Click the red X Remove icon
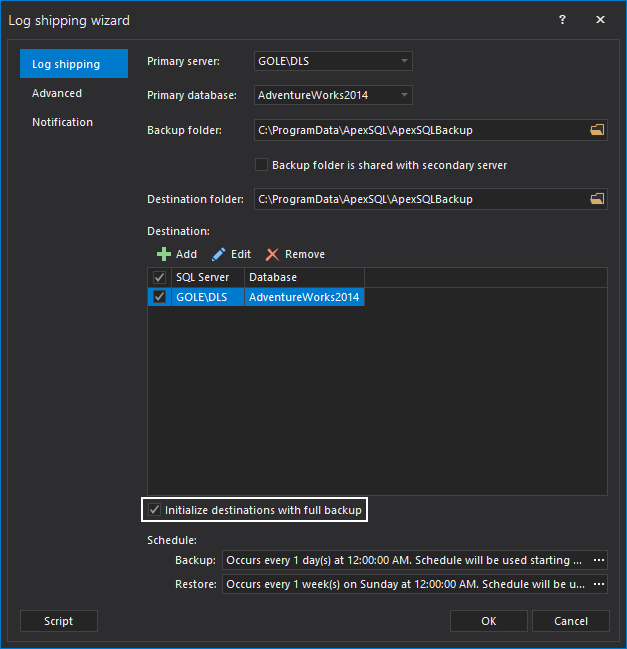The width and height of the screenshot is (627, 649). (272, 254)
